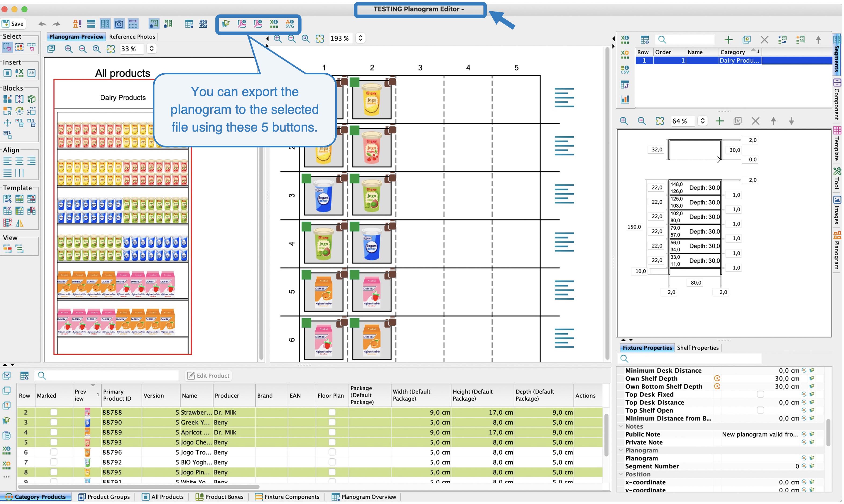844x504 pixels.
Task: Click the redo arrow in the toolbar
Action: tap(56, 24)
